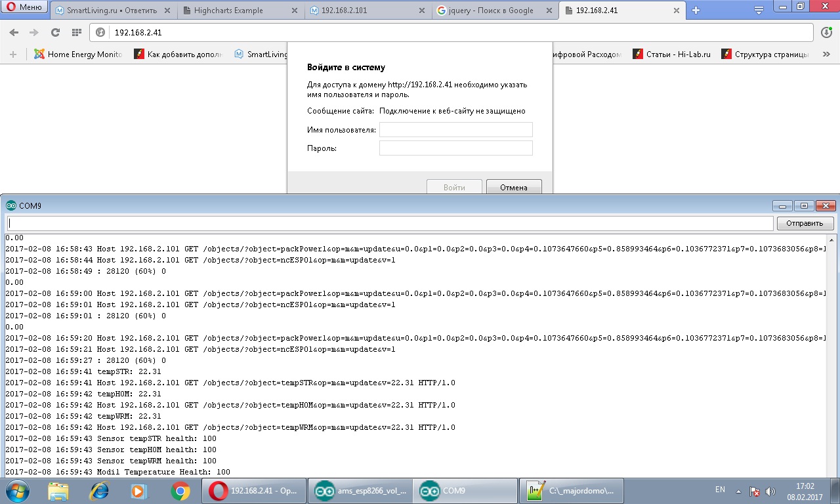
Task: Open the Структура страницы bookmark
Action: [x=765, y=54]
